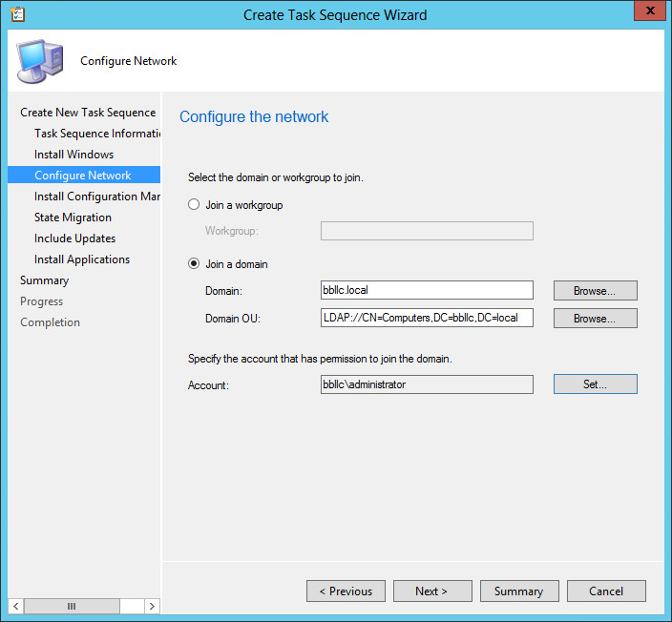The width and height of the screenshot is (672, 622).
Task: Click the Completion step in the sidebar
Action: [51, 322]
